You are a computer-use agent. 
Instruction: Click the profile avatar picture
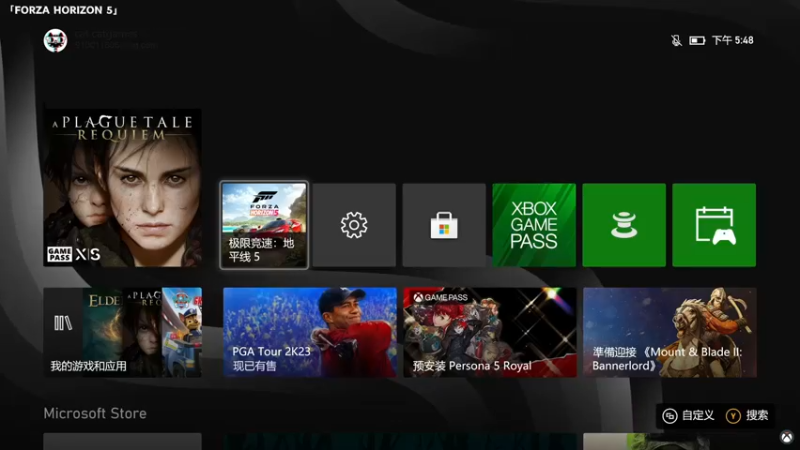pos(55,40)
